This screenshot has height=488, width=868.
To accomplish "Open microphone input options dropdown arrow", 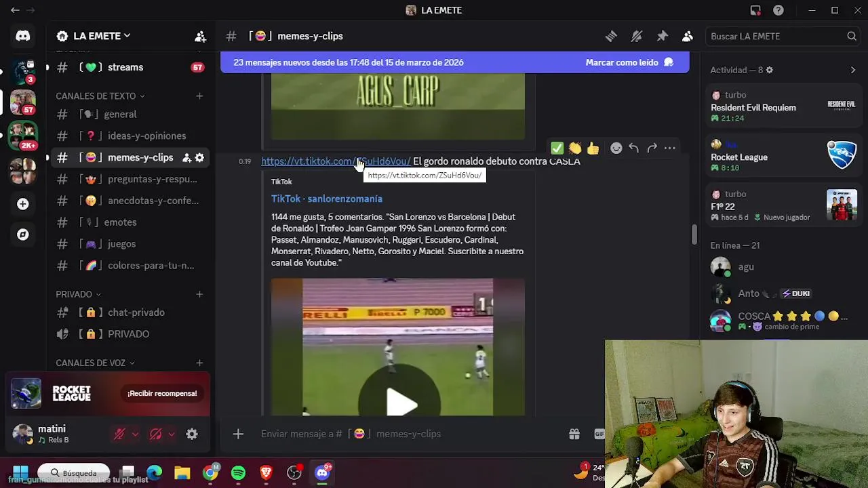I will pyautogui.click(x=135, y=434).
